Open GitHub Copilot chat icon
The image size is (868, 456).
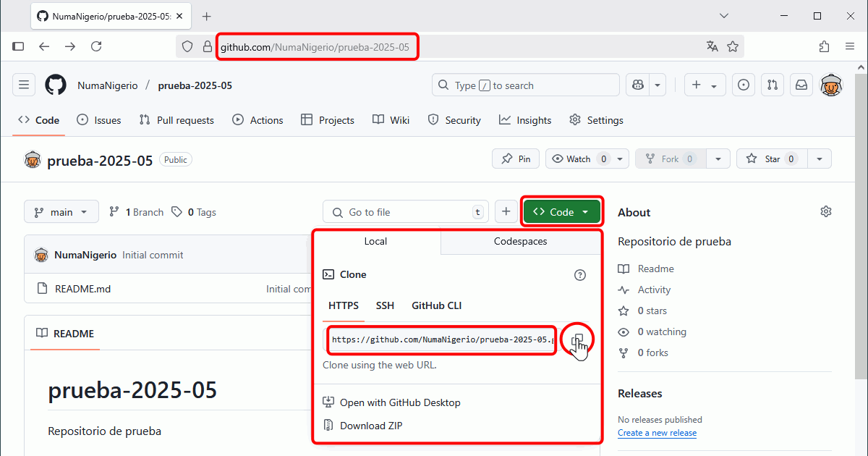coord(638,85)
